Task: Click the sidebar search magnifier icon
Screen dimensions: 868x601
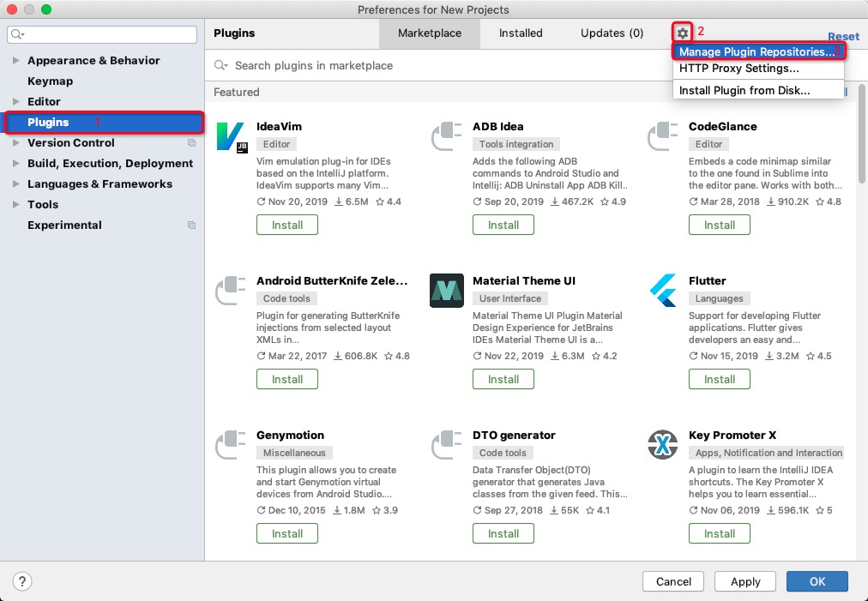Action: coord(18,34)
